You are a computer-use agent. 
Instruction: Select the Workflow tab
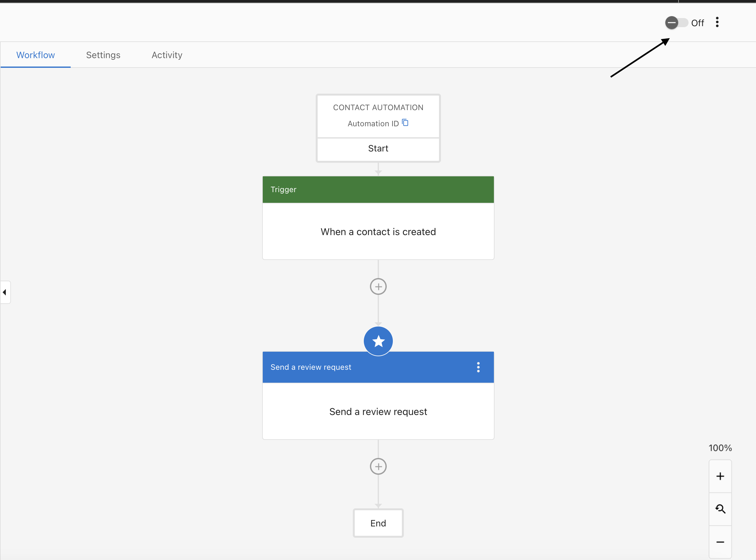pos(35,55)
